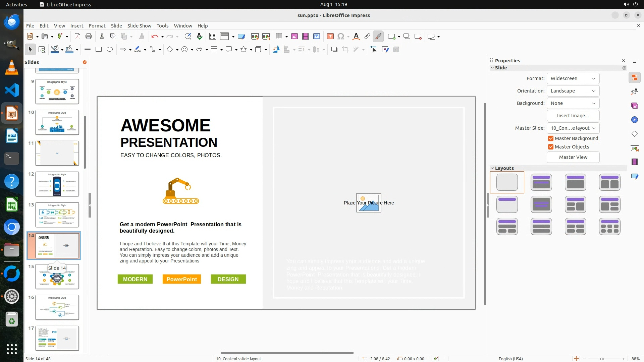Viewport: 644px width, 362px height.
Task: Open the Format dropdown showing Widescreen
Action: pos(573,78)
